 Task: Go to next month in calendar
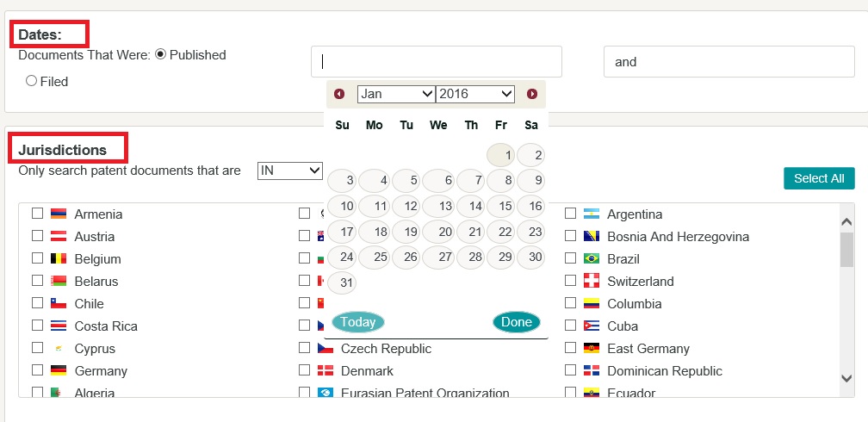pyautogui.click(x=532, y=94)
